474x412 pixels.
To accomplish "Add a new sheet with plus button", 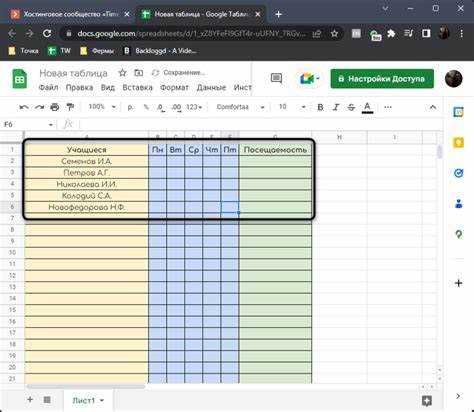I will 30,399.
